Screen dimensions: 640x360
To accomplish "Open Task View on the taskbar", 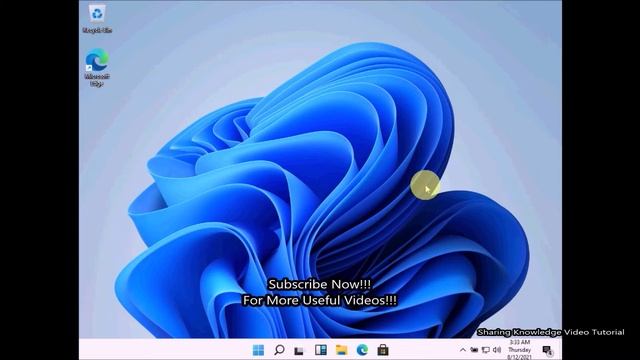I will [300, 351].
